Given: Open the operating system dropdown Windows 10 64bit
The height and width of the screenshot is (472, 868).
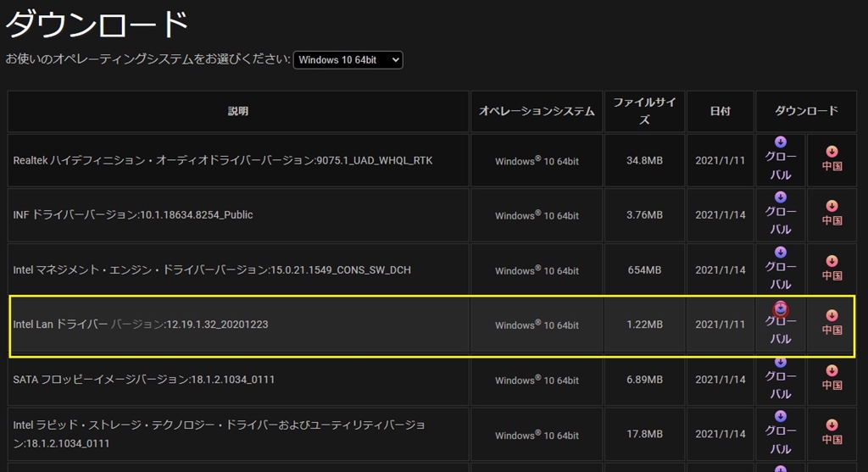Looking at the screenshot, I should (348, 60).
